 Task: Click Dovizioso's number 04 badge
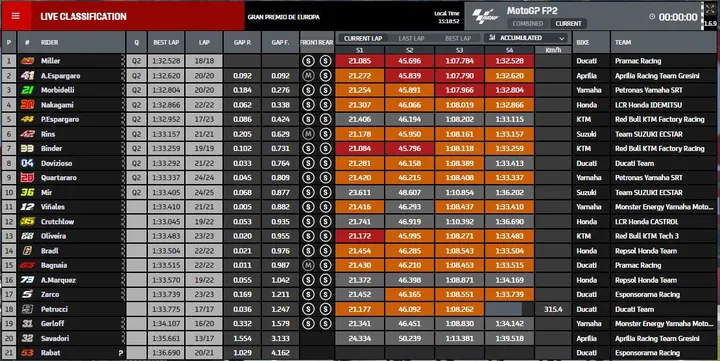pyautogui.click(x=27, y=163)
